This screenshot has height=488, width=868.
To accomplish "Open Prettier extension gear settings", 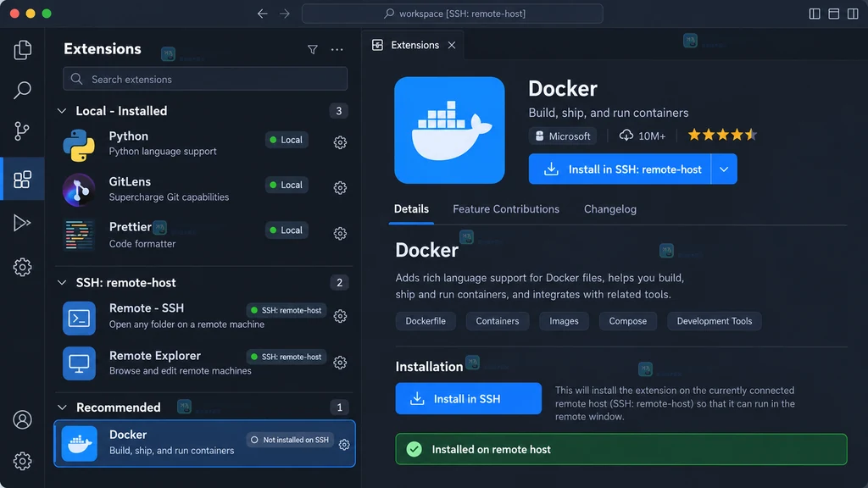I will [x=340, y=234].
